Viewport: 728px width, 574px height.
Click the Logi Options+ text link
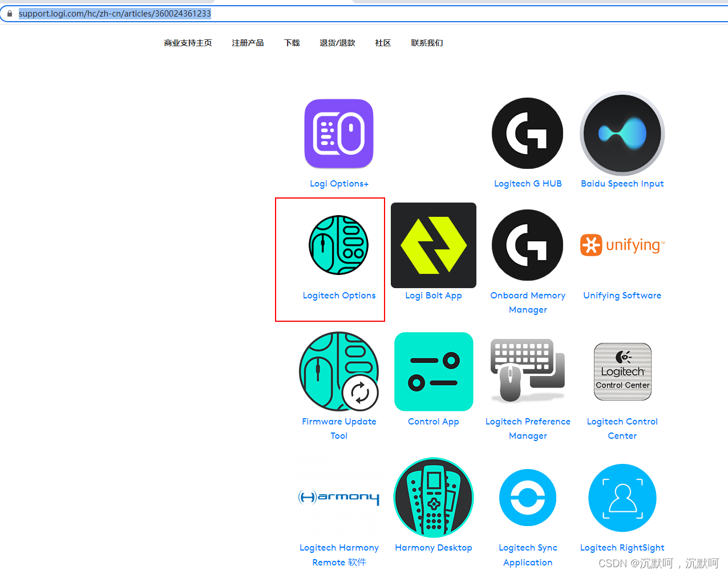coord(339,184)
